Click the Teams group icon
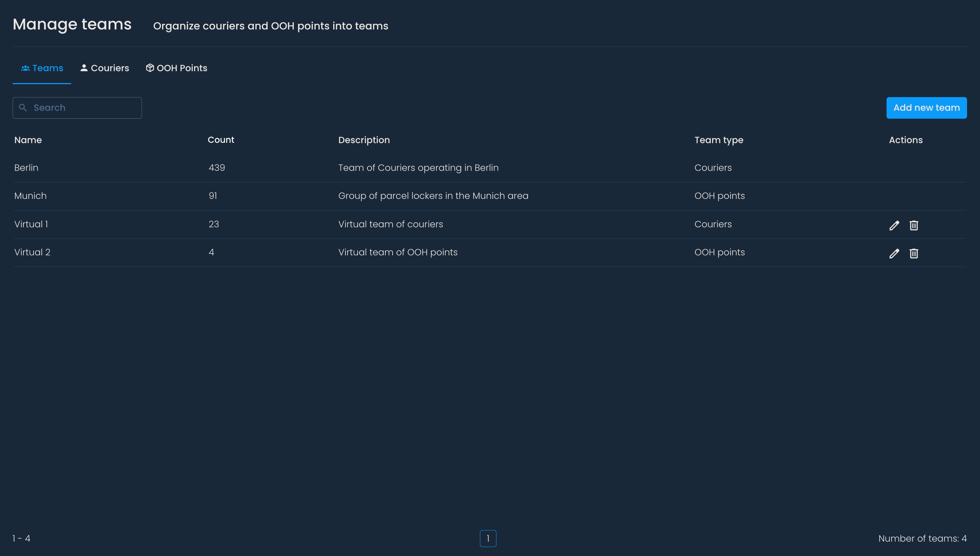The image size is (980, 556). (25, 68)
